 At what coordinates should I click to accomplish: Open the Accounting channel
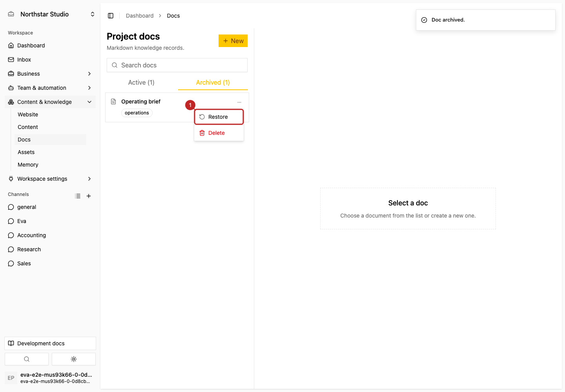[50, 235]
